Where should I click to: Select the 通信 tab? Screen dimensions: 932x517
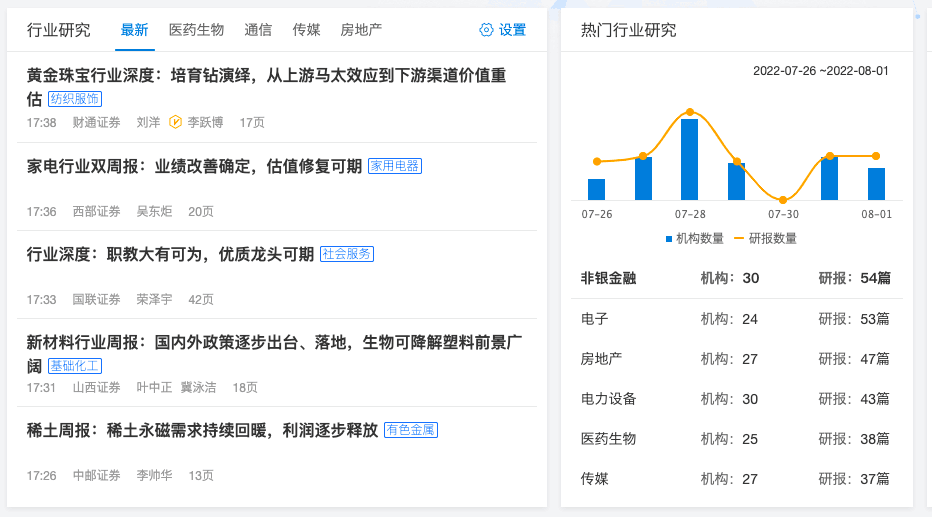click(258, 30)
